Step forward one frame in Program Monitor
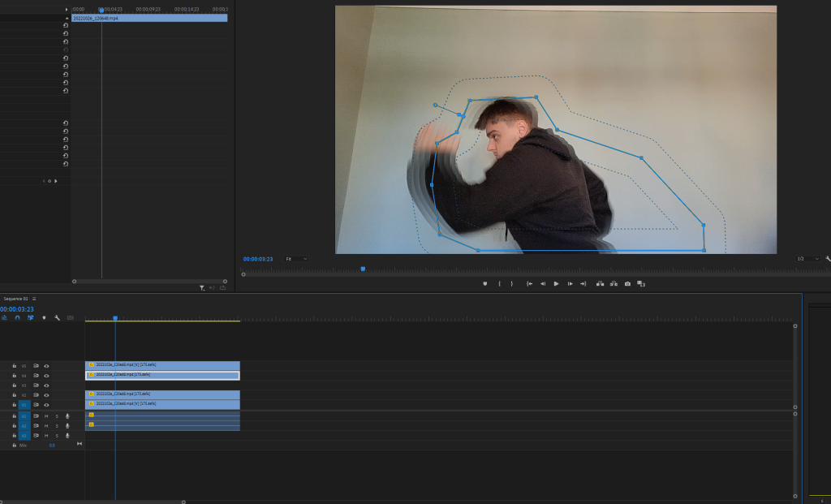The image size is (831, 504). pyautogui.click(x=570, y=284)
